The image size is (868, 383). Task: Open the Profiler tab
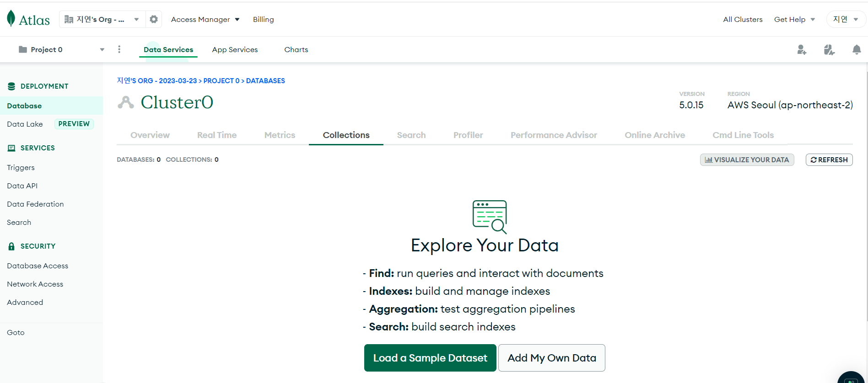468,135
